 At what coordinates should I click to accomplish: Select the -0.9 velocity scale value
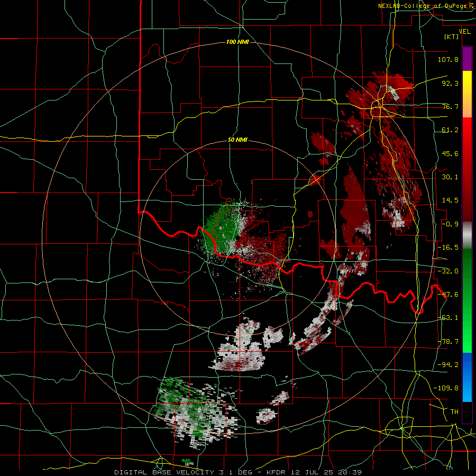[450, 224]
